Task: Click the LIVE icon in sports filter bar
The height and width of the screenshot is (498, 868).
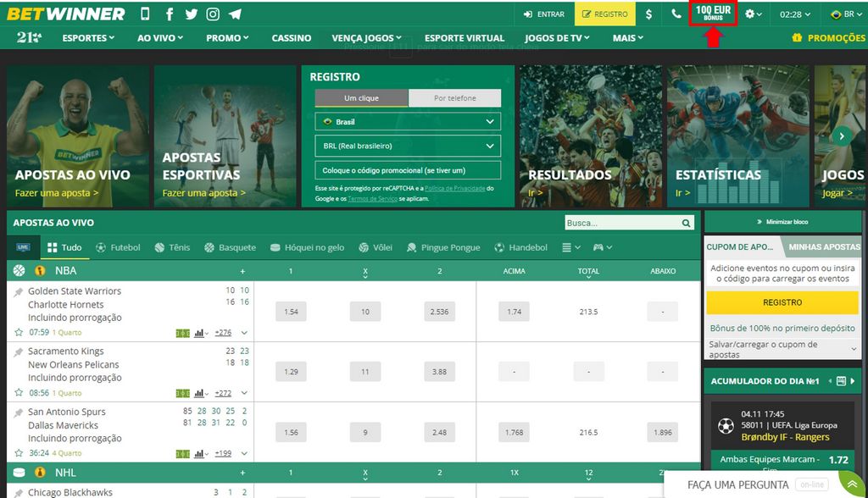Action: (x=23, y=247)
